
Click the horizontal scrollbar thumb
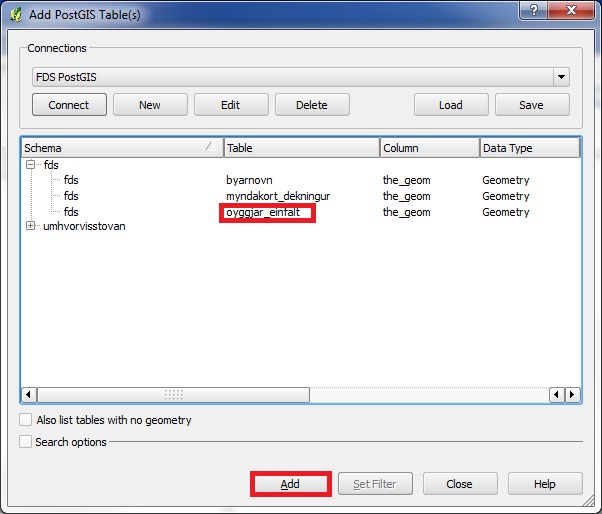tap(173, 395)
